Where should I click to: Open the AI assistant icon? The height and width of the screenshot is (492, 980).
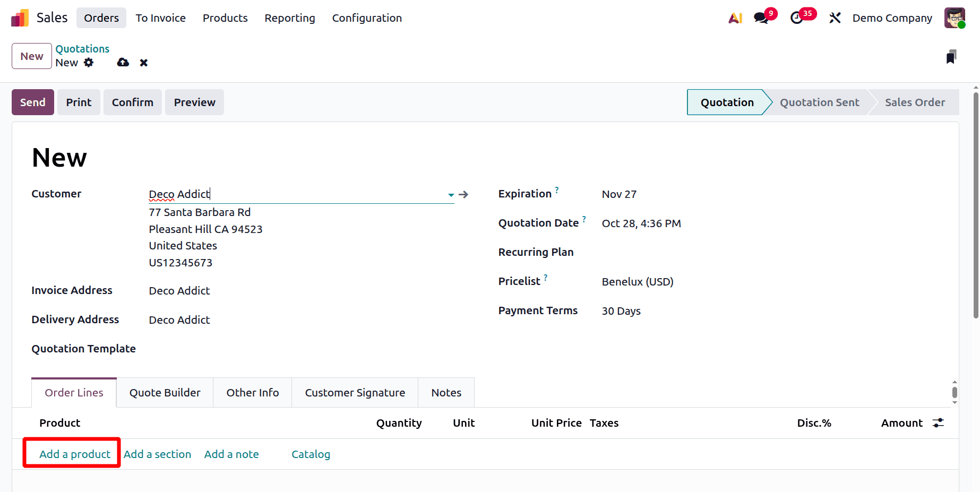coord(735,18)
